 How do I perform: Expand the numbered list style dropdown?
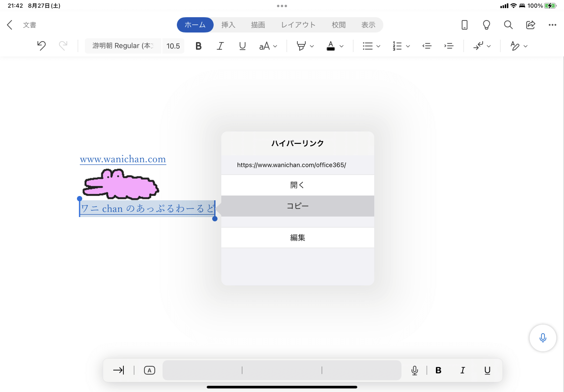pyautogui.click(x=408, y=46)
